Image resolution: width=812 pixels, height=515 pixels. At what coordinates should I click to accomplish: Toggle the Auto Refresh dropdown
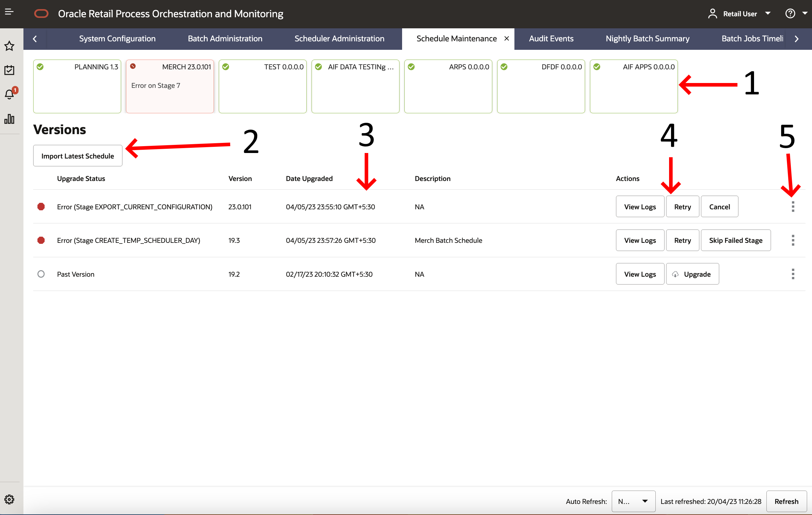point(645,501)
